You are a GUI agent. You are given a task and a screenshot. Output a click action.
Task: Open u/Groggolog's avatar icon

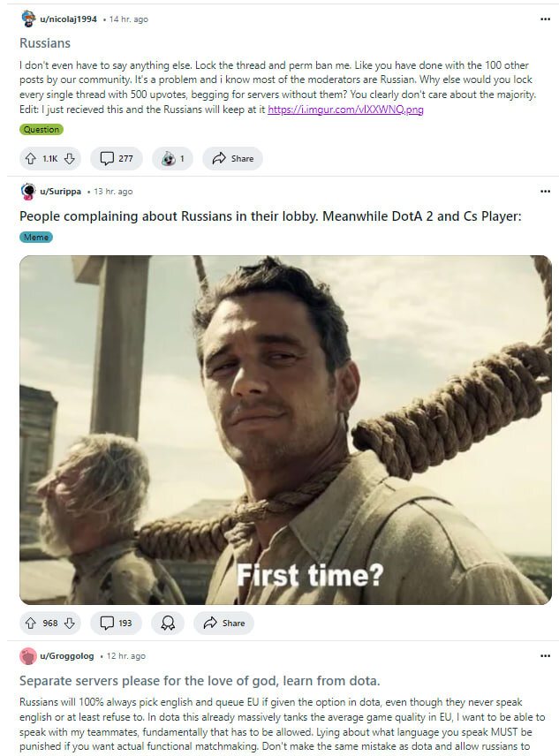(28, 656)
